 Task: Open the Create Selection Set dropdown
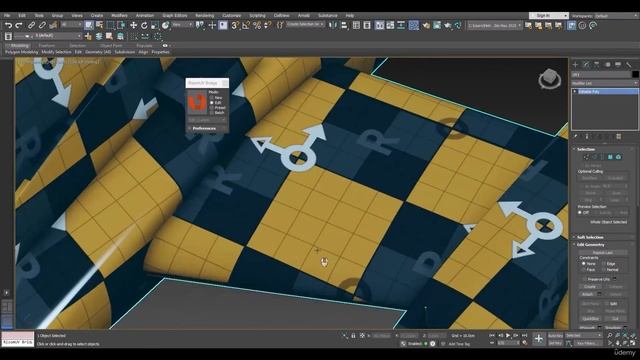tap(305, 25)
